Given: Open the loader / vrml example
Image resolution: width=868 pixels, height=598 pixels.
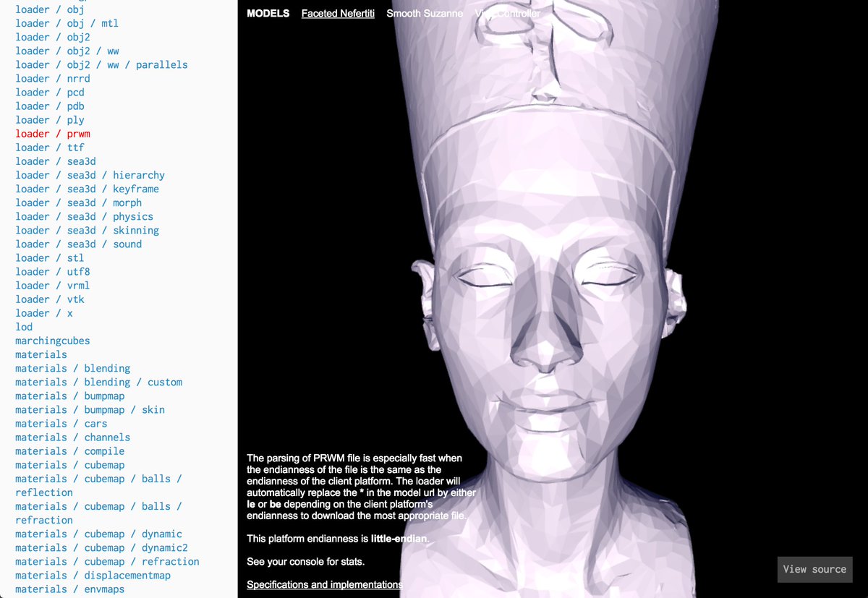Looking at the screenshot, I should [53, 285].
